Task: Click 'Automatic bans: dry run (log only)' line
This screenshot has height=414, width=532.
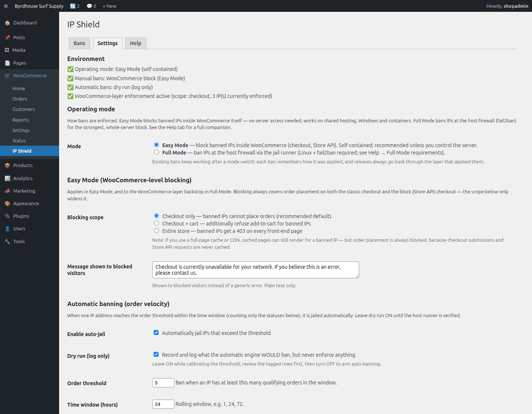Action: click(110, 87)
